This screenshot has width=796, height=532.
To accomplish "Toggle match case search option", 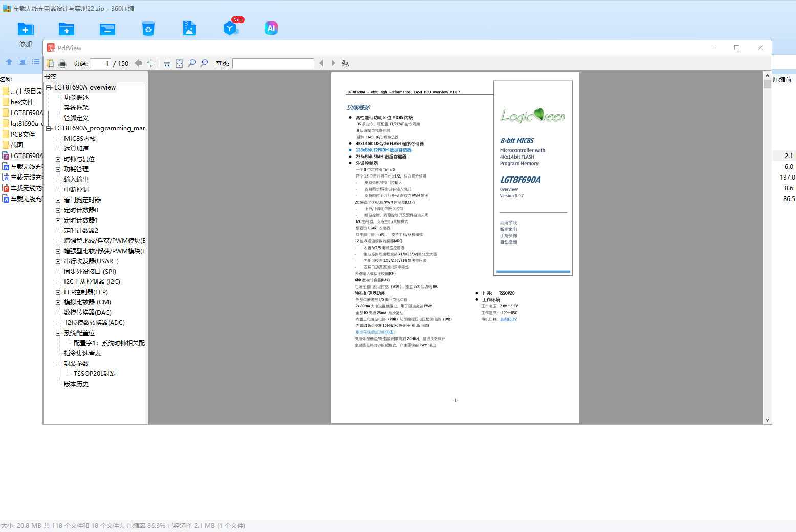I will point(346,63).
